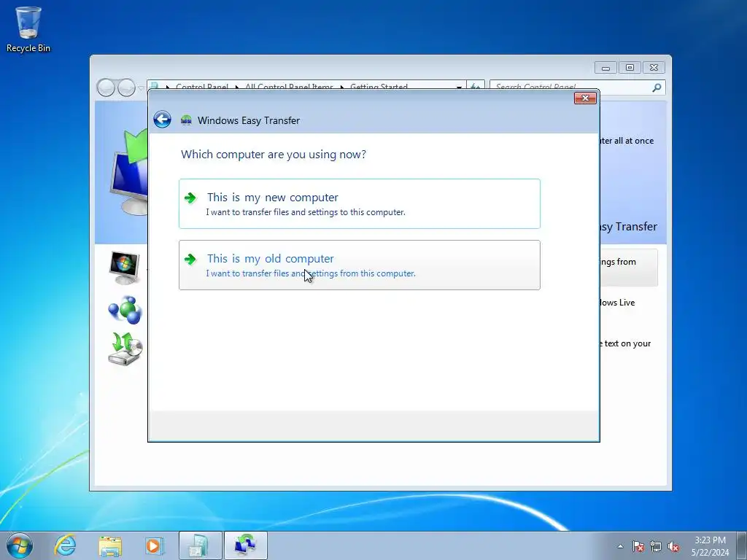The height and width of the screenshot is (560, 747).
Task: Close the Control Panel window
Action: (x=654, y=68)
